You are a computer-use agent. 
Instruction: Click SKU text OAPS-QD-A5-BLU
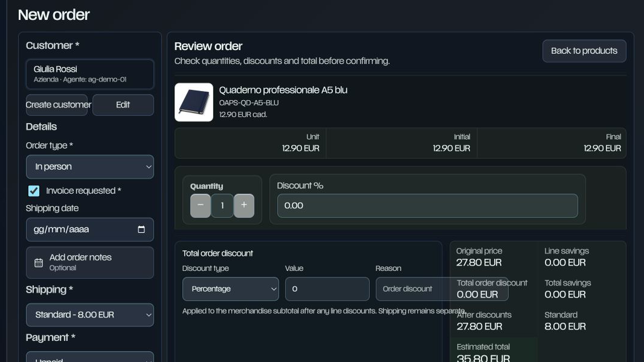click(249, 103)
